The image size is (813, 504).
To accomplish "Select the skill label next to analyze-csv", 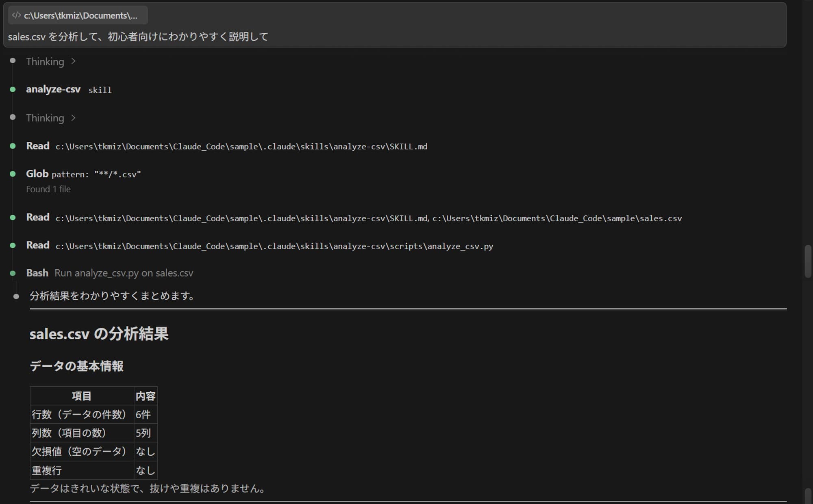I will point(100,90).
